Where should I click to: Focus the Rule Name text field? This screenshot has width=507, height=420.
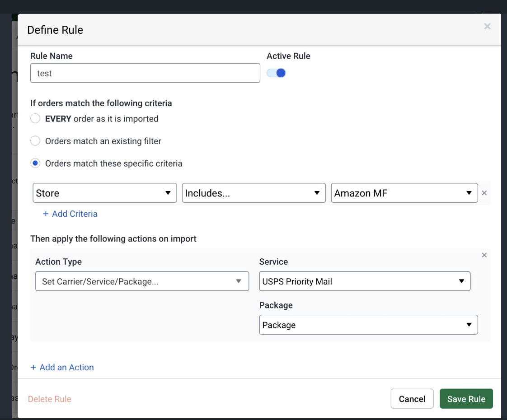point(145,73)
